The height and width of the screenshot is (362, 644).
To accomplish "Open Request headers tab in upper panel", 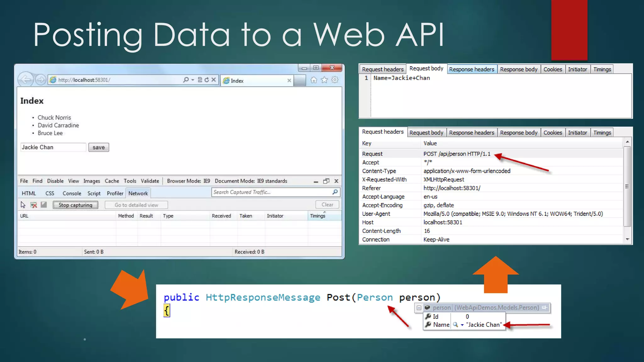I will pyautogui.click(x=383, y=69).
